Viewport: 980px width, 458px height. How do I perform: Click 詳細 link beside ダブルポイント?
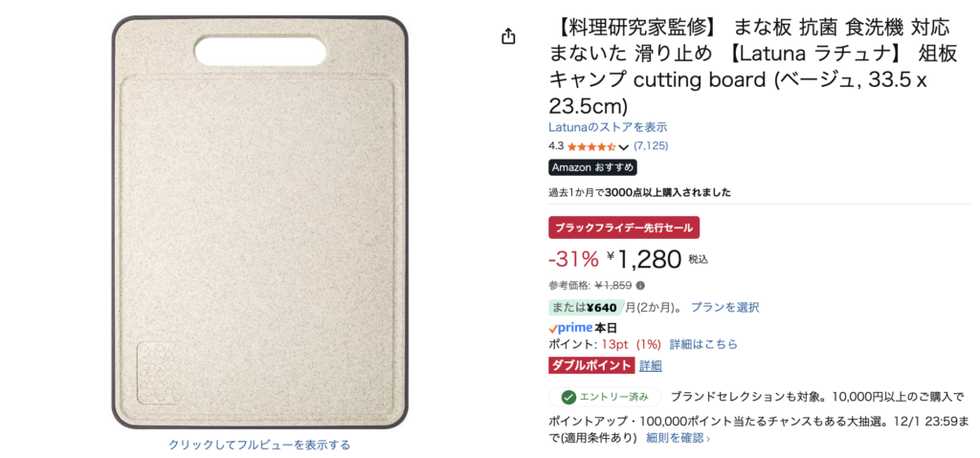click(x=650, y=365)
